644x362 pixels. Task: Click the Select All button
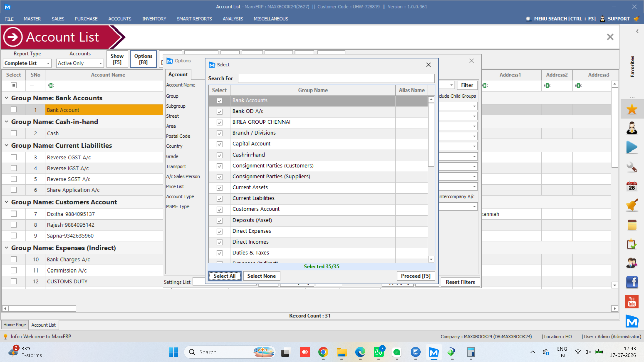[224, 276]
